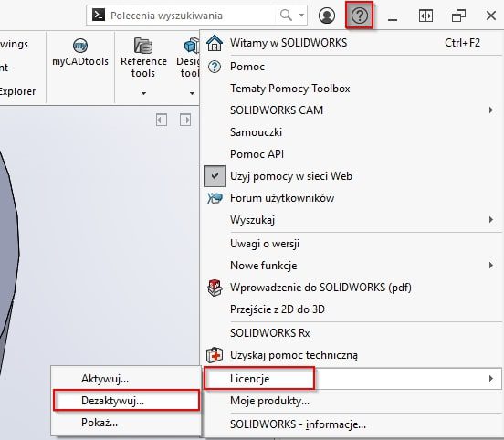Select Wyszukaj menu entry

(x=352, y=220)
